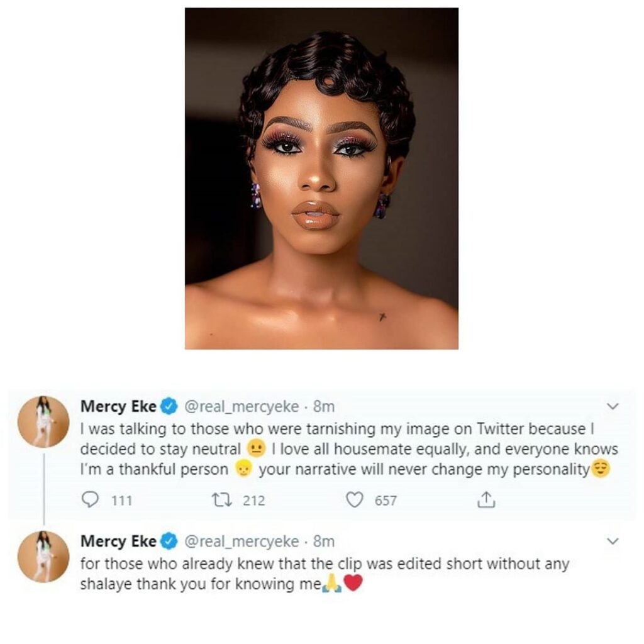Screen dimensions: 644x644
Task: Click the reply speech bubble icon
Action: tap(91, 501)
